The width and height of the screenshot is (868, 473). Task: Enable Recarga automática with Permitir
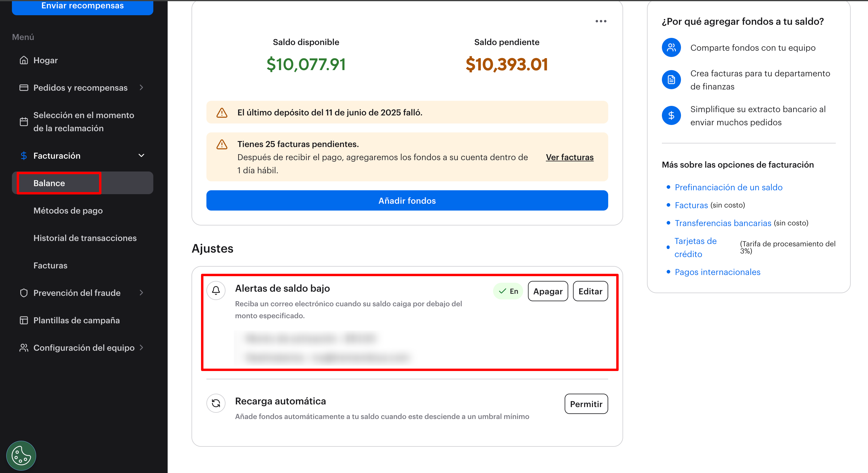pos(586,404)
